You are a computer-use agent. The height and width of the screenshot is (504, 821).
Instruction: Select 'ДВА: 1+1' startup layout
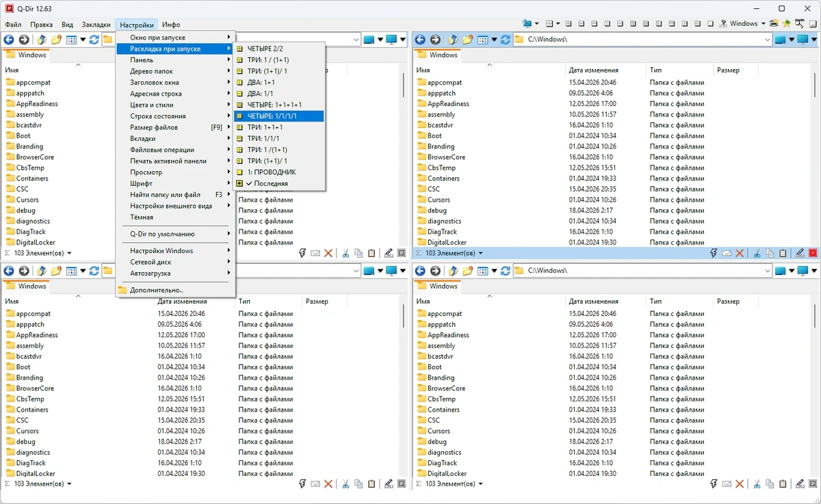278,82
